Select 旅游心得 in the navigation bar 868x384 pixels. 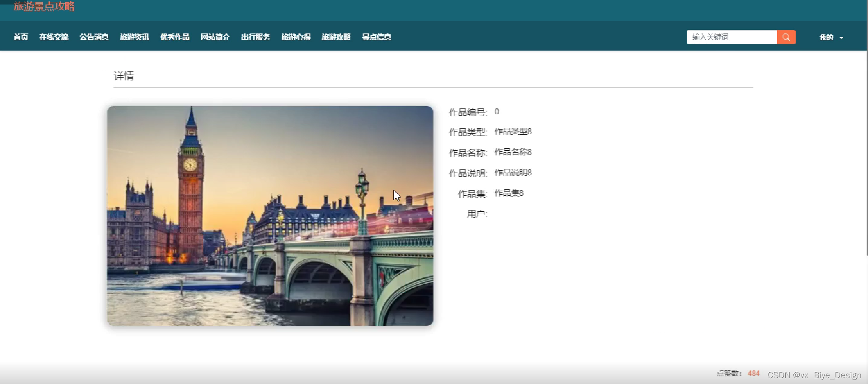[x=296, y=37]
